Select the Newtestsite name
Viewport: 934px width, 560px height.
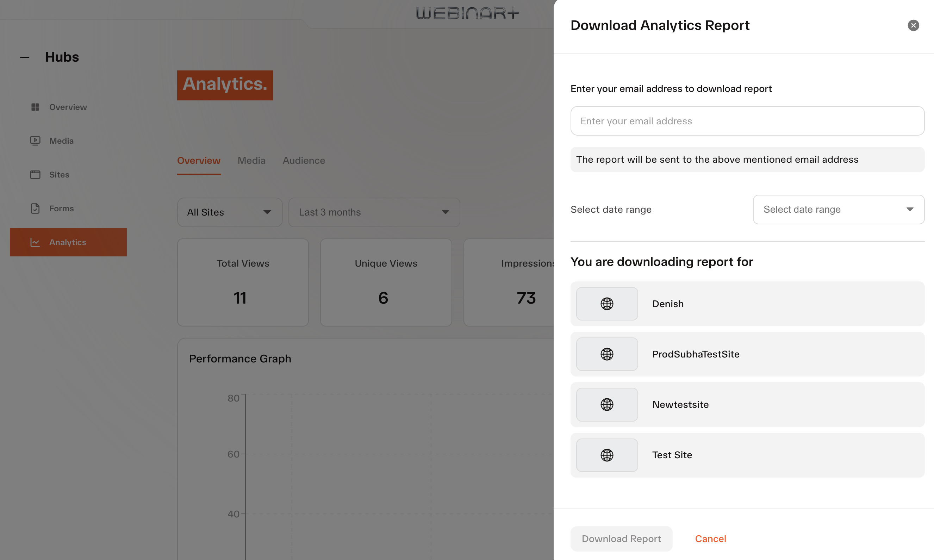point(680,405)
